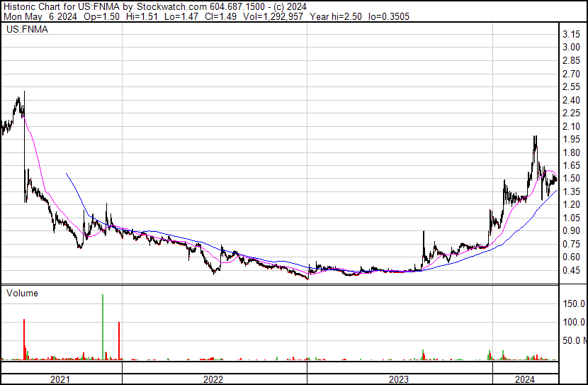Click the green volume bar in mid-2023
The width and height of the screenshot is (588, 385).
pyautogui.click(x=423, y=355)
